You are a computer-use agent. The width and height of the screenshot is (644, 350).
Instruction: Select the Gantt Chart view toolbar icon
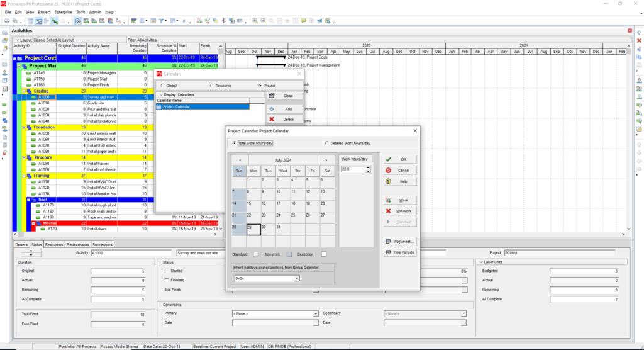tap(38, 21)
